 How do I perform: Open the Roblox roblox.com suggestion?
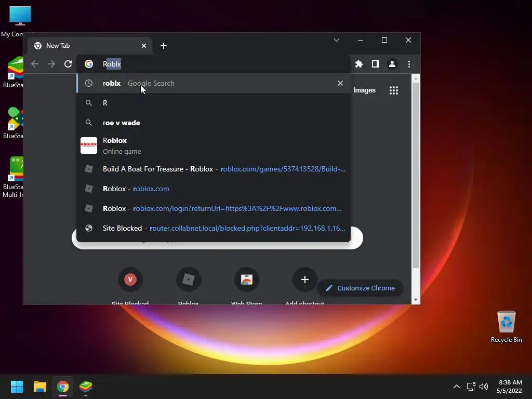point(214,189)
